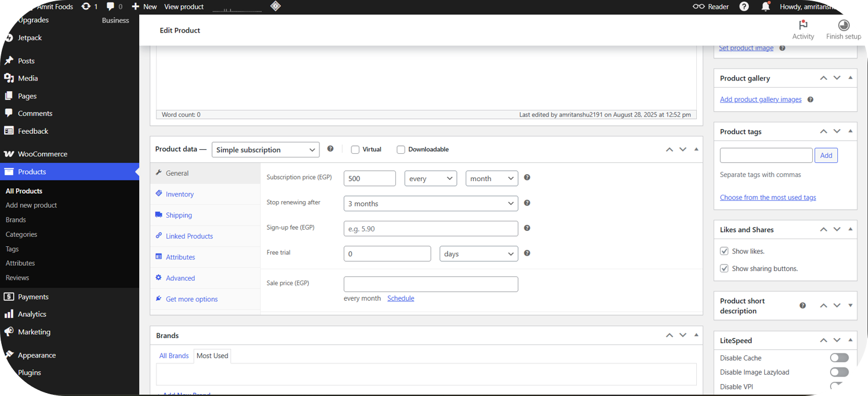868x396 pixels.
Task: Open the Simple subscription product type dropdown
Action: [x=265, y=150]
